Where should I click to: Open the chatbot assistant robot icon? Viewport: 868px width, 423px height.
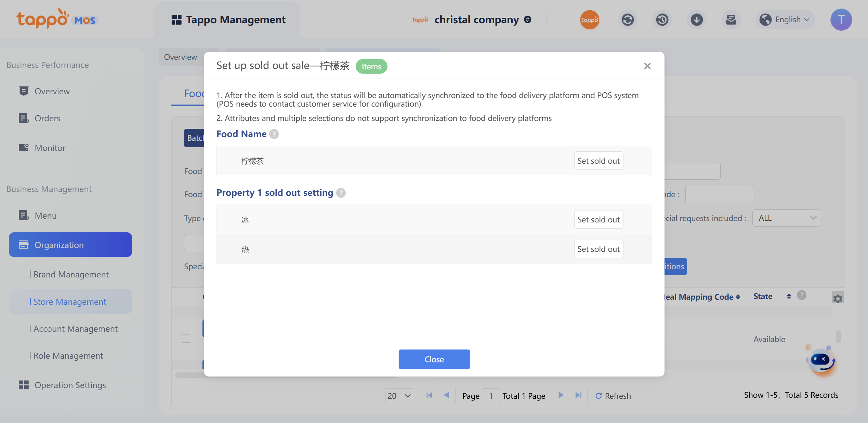821,361
